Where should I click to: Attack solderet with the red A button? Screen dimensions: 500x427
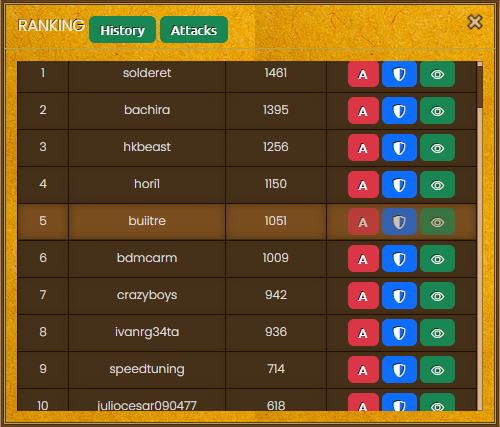[x=363, y=74]
